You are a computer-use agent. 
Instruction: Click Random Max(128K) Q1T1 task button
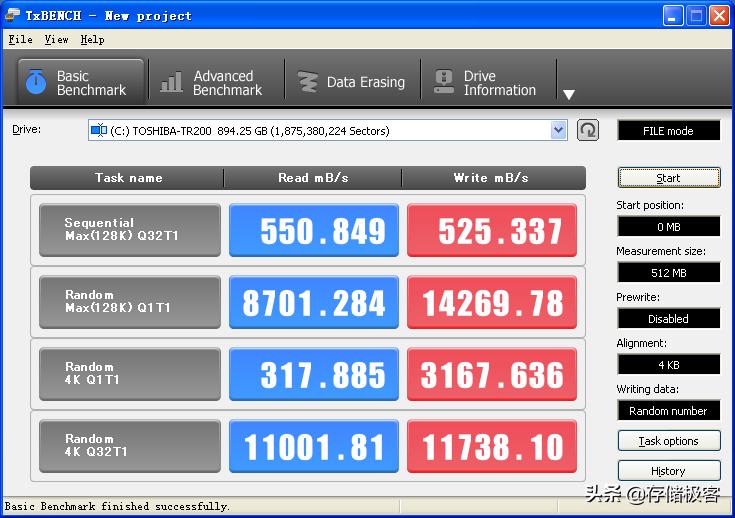coord(130,302)
